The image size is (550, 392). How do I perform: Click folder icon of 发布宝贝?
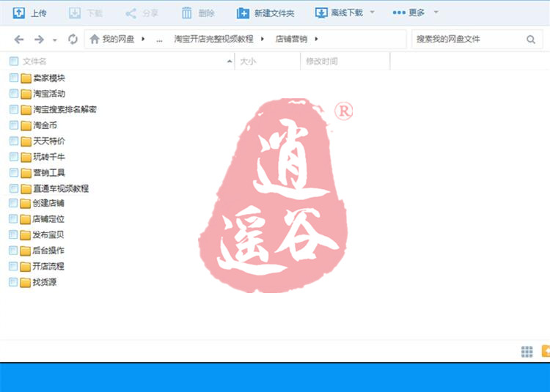[x=25, y=235]
